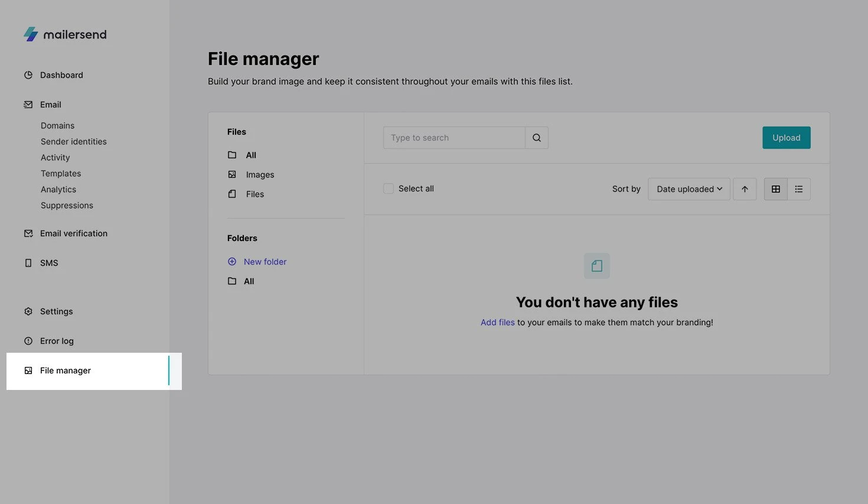Click the Add files link
This screenshot has width=868, height=504.
[497, 323]
